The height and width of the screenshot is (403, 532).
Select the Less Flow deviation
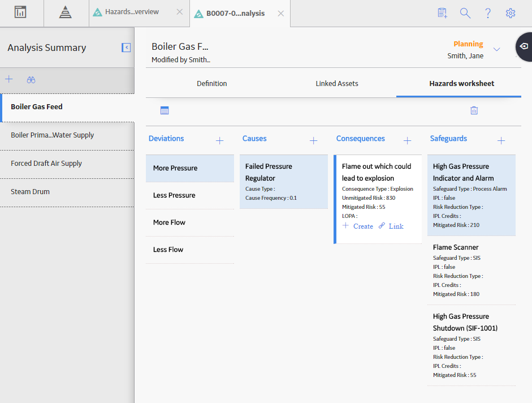190,250
